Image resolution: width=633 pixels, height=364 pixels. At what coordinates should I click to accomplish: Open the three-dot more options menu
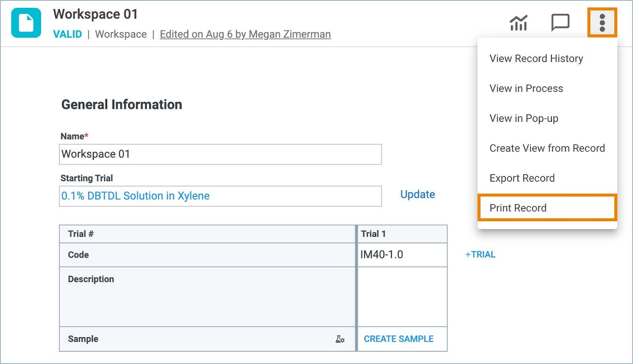pyautogui.click(x=602, y=23)
